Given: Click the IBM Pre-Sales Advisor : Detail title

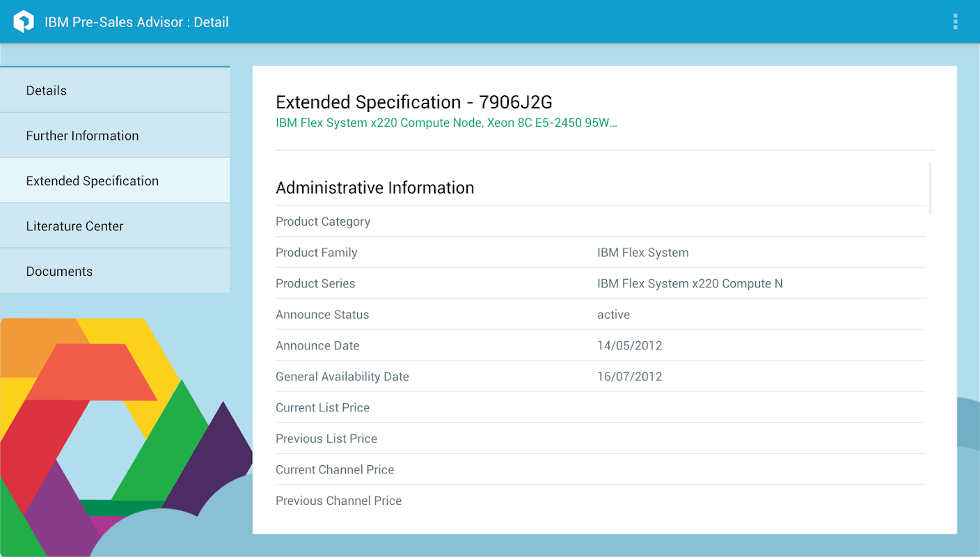Looking at the screenshot, I should coord(136,22).
